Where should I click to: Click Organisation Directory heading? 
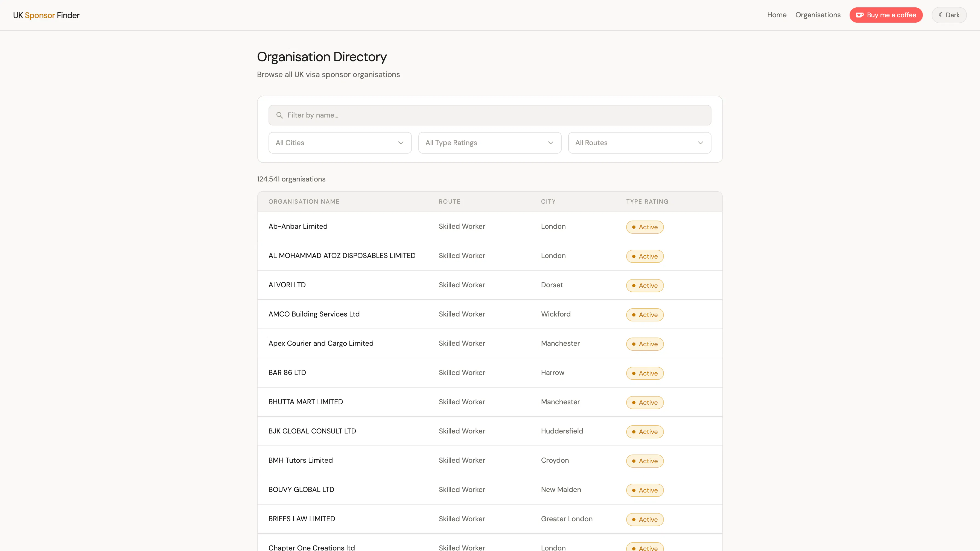[x=322, y=57]
